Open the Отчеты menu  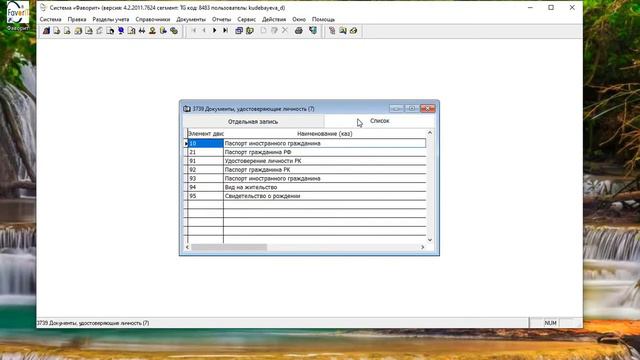click(221, 19)
